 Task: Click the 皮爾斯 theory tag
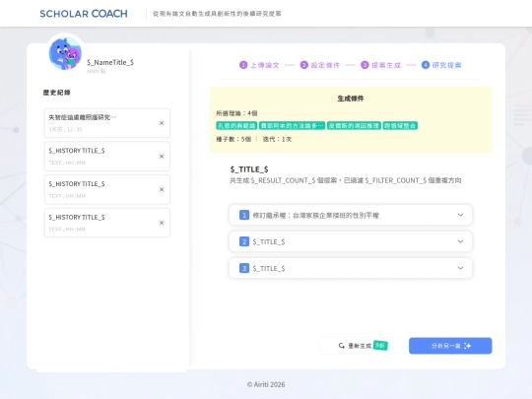tap(354, 126)
